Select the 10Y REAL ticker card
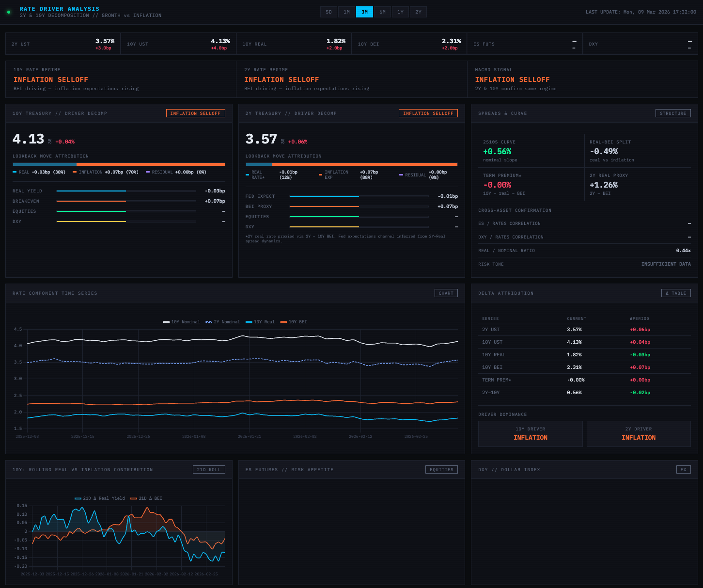This screenshot has width=703, height=588. pyautogui.click(x=294, y=44)
